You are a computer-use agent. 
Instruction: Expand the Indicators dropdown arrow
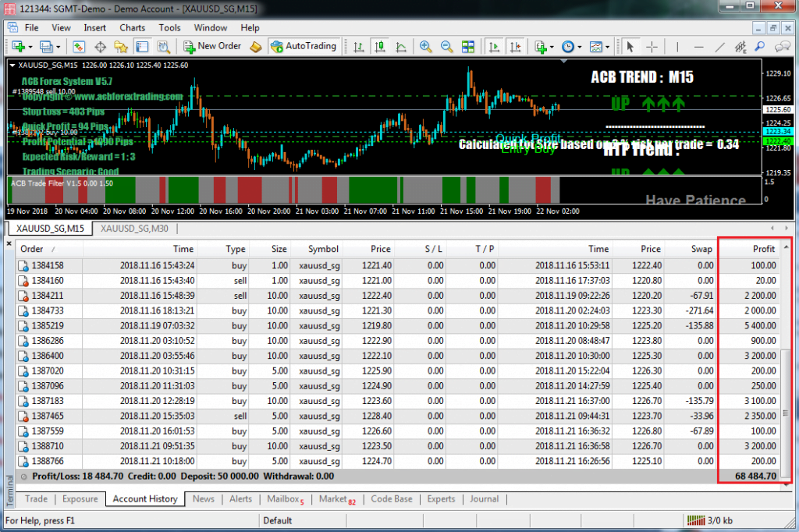[x=552, y=48]
